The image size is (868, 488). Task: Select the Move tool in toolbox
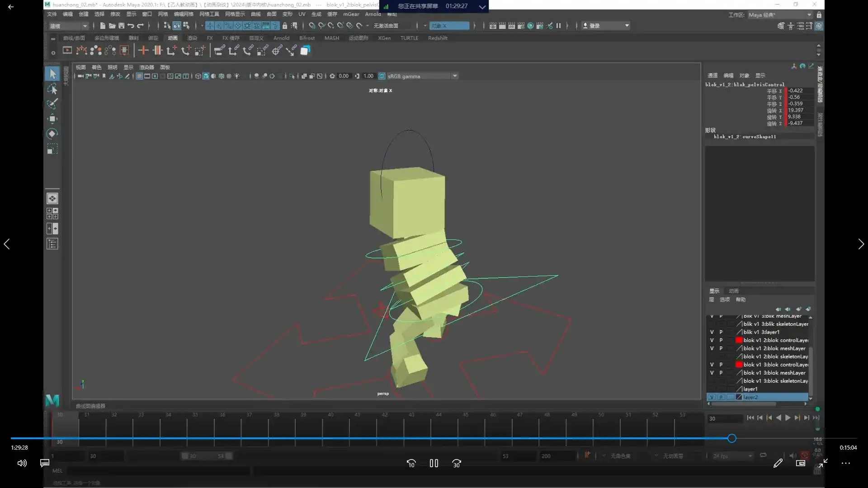pyautogui.click(x=52, y=119)
